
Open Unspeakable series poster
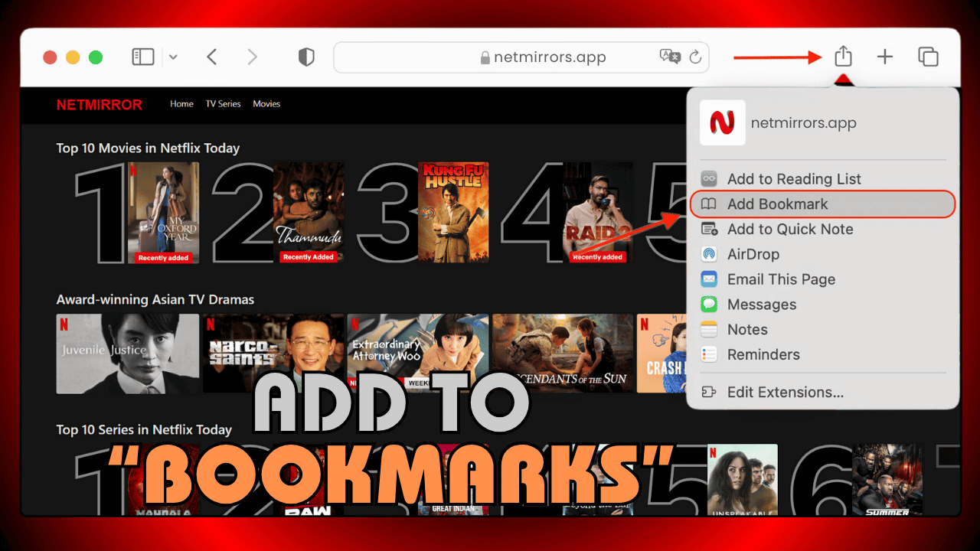pyautogui.click(x=742, y=480)
